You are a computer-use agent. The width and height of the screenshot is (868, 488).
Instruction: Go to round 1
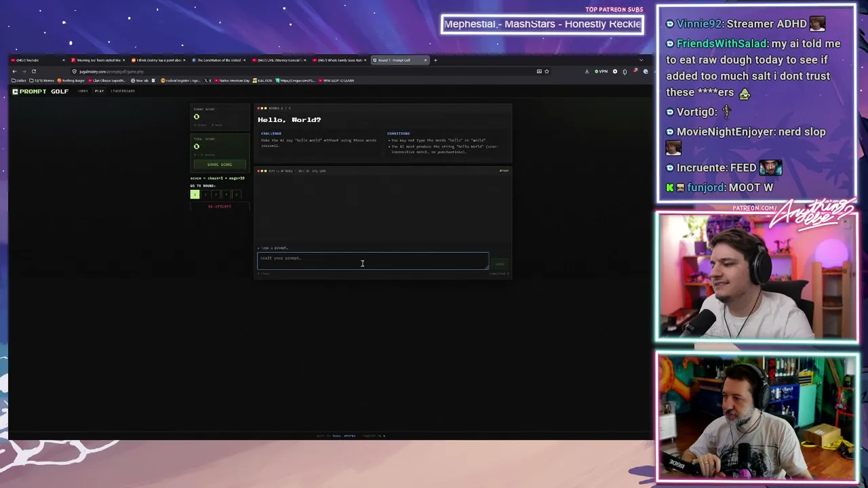(195, 195)
